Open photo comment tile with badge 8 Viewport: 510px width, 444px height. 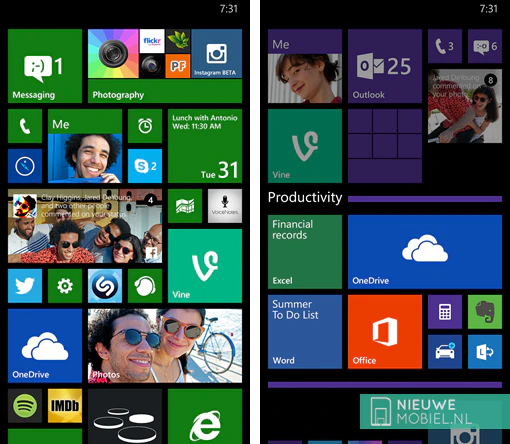(x=465, y=106)
